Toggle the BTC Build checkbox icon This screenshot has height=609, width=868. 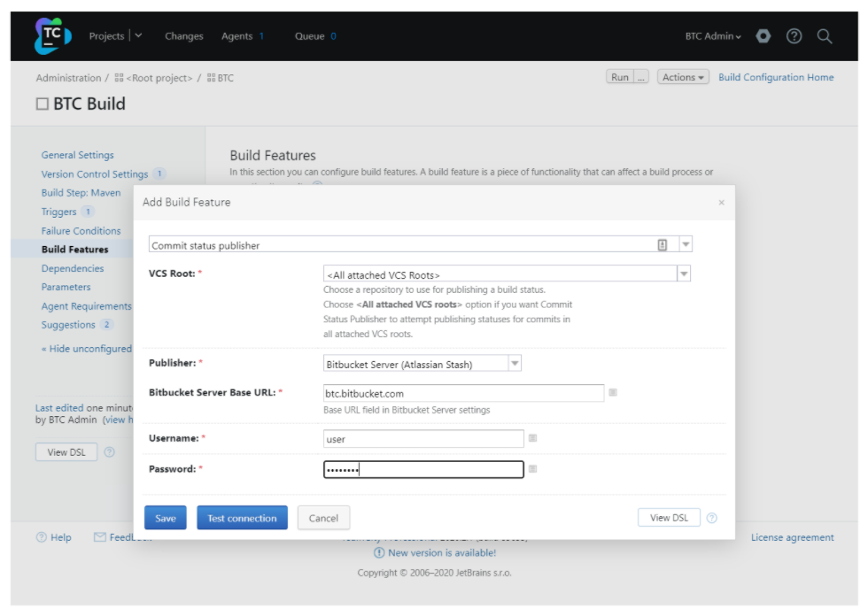tap(43, 104)
